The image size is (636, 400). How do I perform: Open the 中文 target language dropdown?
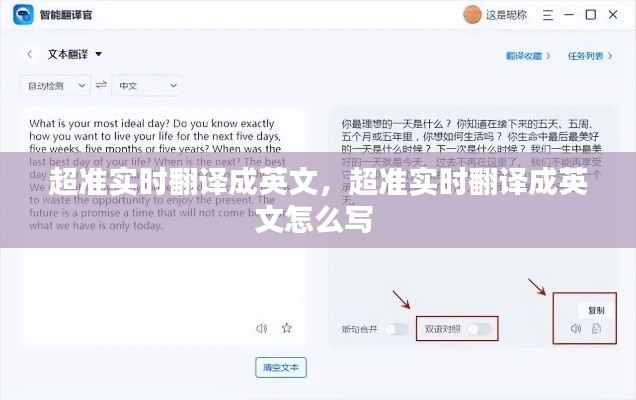pos(147,86)
